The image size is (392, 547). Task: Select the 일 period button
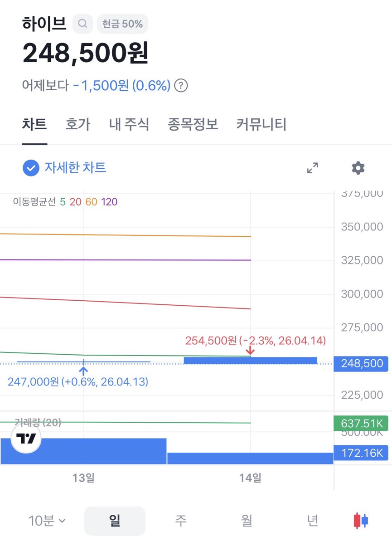pos(115,521)
